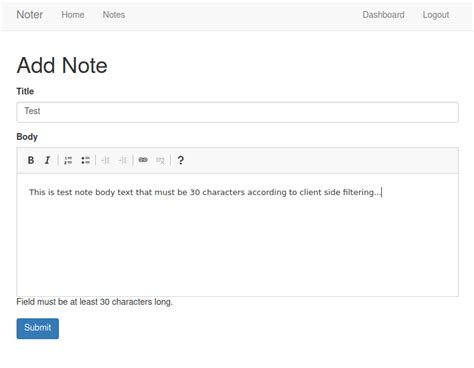Insert a bulleted list in the body
474x368 pixels.
click(x=85, y=160)
